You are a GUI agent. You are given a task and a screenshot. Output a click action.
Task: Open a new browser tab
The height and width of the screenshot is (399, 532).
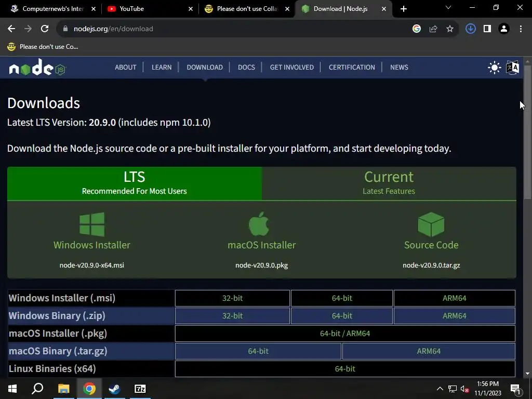(403, 9)
